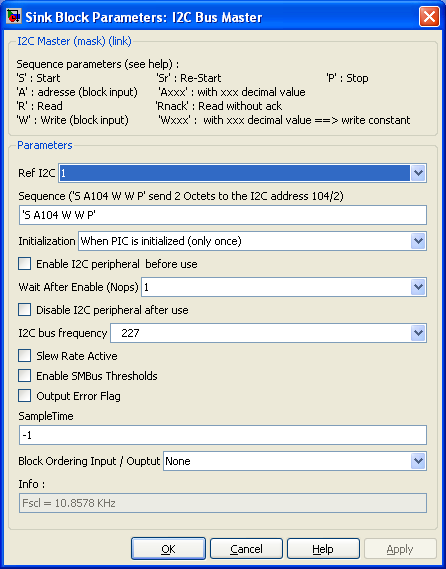
Task: Confirm with the OK button
Action: coord(168,549)
